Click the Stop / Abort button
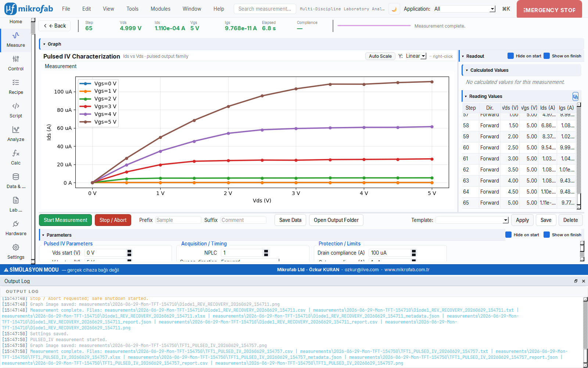The height and width of the screenshot is (368, 588). (x=113, y=220)
